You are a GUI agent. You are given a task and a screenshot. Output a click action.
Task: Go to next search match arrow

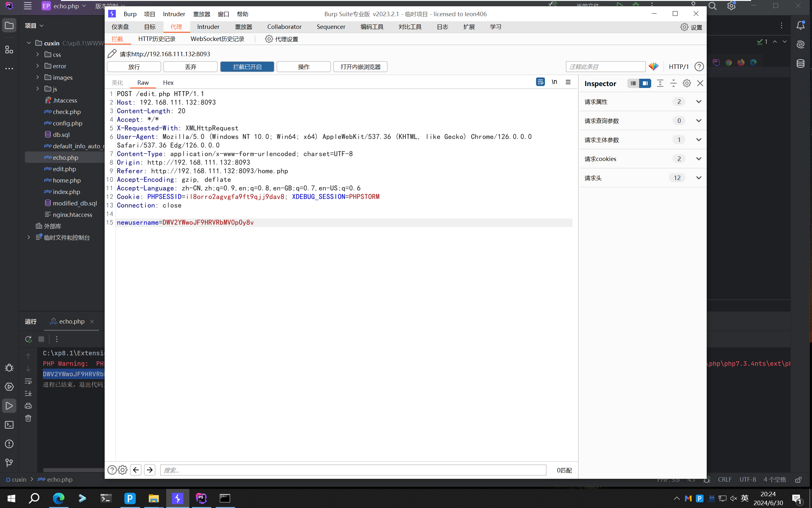(x=150, y=470)
